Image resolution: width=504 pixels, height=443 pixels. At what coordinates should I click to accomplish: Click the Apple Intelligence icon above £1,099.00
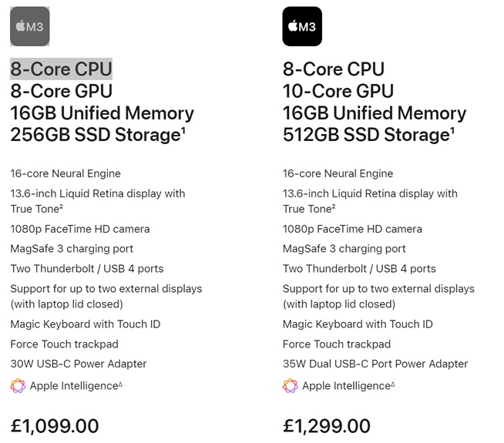pyautogui.click(x=18, y=385)
